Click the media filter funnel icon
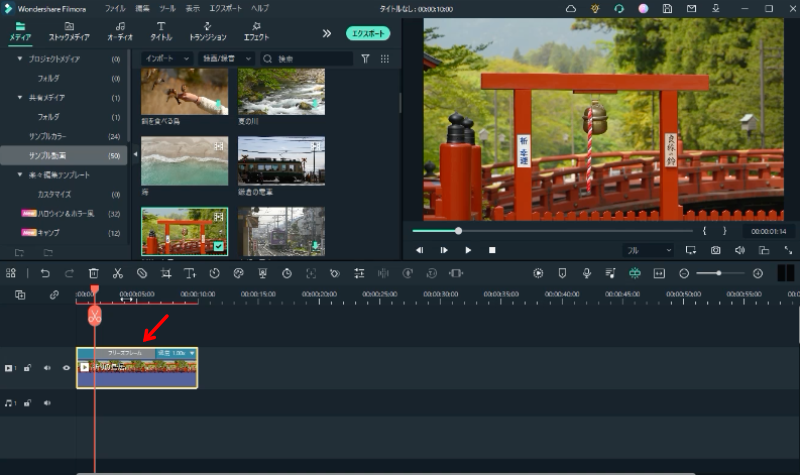Viewport: 800px width, 475px height. pyautogui.click(x=365, y=59)
